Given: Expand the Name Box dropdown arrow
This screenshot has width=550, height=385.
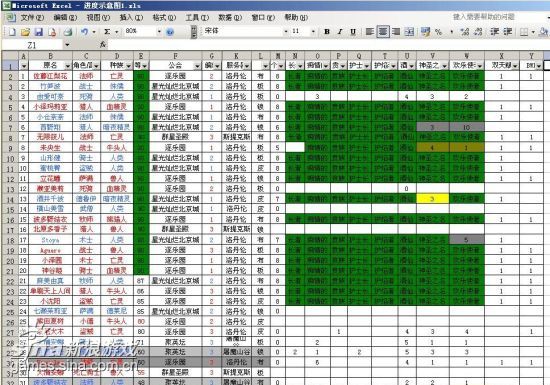Looking at the screenshot, I should pyautogui.click(x=67, y=45).
